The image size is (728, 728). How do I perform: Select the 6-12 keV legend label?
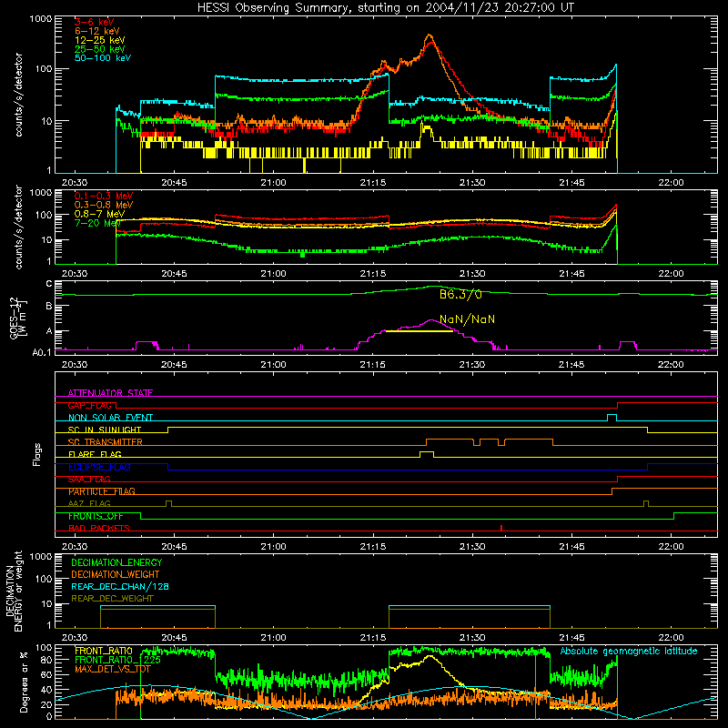pyautogui.click(x=97, y=31)
